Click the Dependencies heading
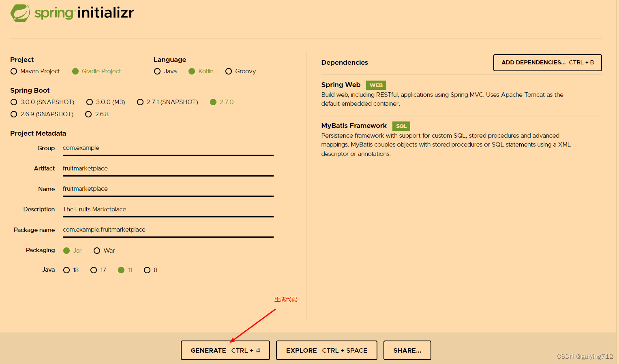This screenshot has width=619, height=364. point(345,62)
